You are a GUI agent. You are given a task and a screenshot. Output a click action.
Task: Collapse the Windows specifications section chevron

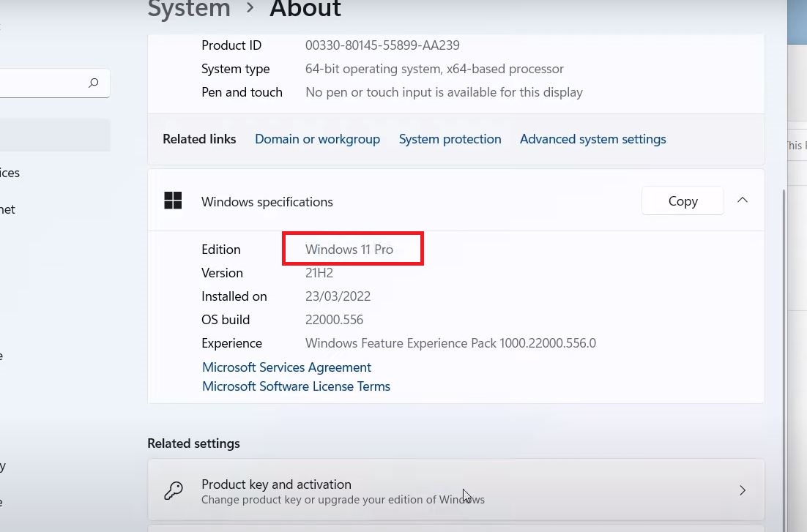tap(742, 201)
